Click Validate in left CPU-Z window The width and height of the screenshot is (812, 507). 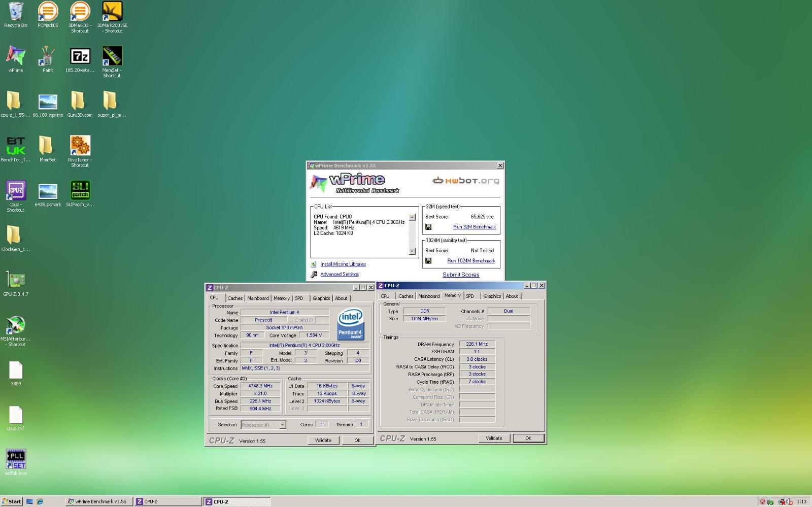coord(323,440)
